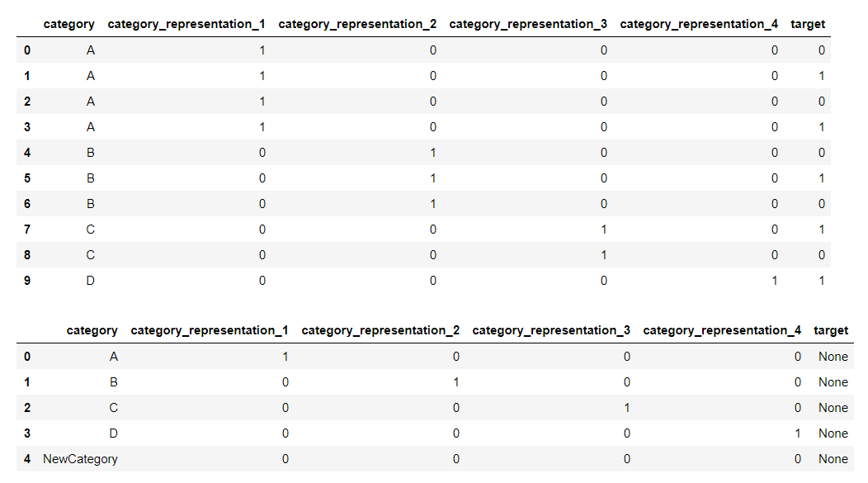Select category_representation_3 value 1 in row 7, first table
This screenshot has width=868, height=483.
pos(604,230)
